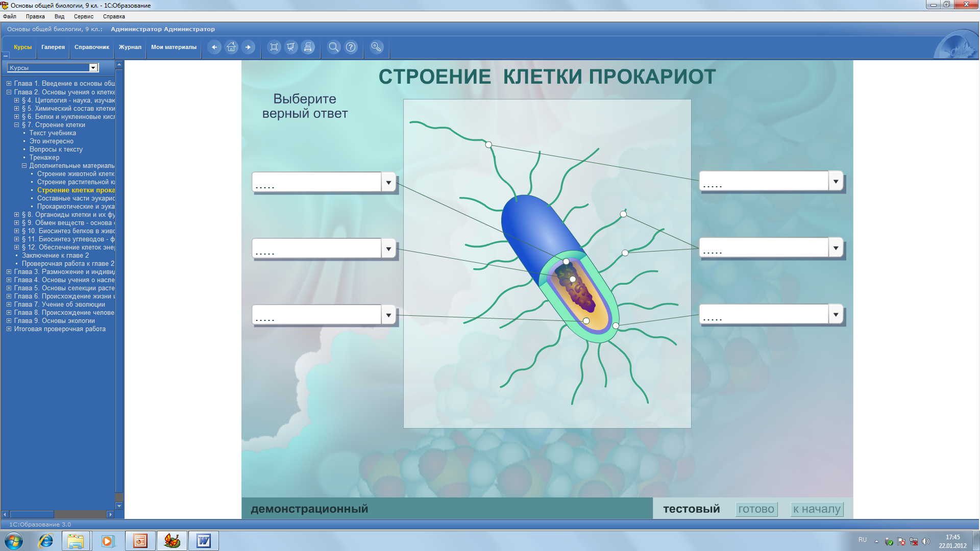Screen dimensions: 980x551
Task: Collapse Глава 2. Основы учения о клетке
Action: pyautogui.click(x=9, y=92)
